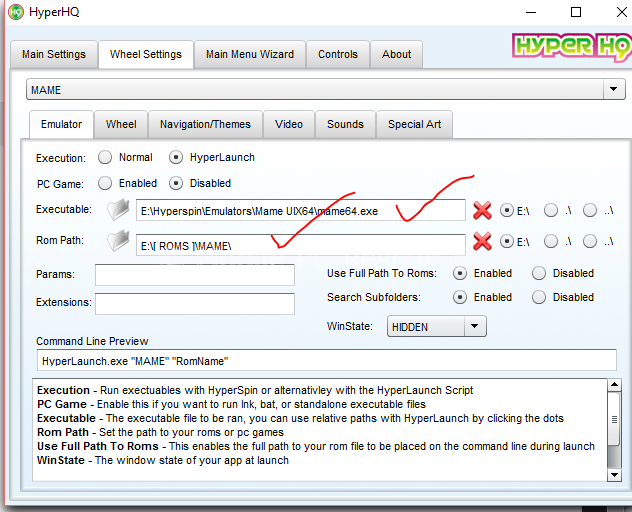Open the Navigation/Themes sub-tab
The image size is (632, 512).
pyautogui.click(x=206, y=124)
